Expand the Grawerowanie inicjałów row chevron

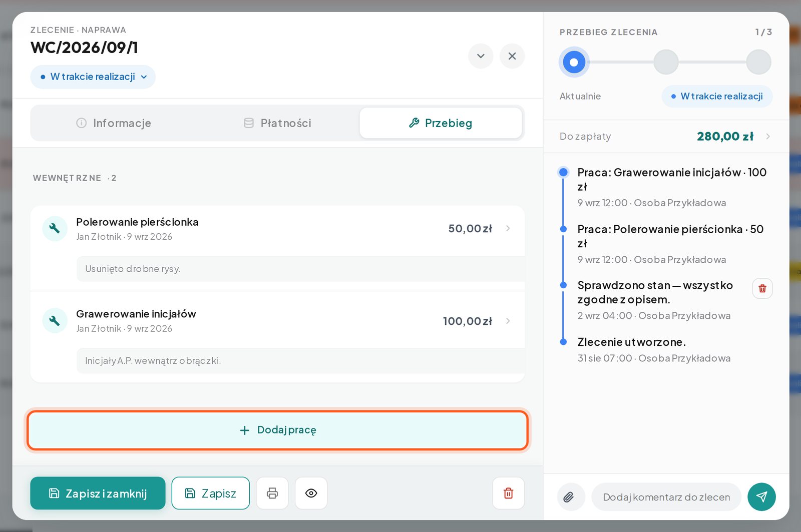508,321
